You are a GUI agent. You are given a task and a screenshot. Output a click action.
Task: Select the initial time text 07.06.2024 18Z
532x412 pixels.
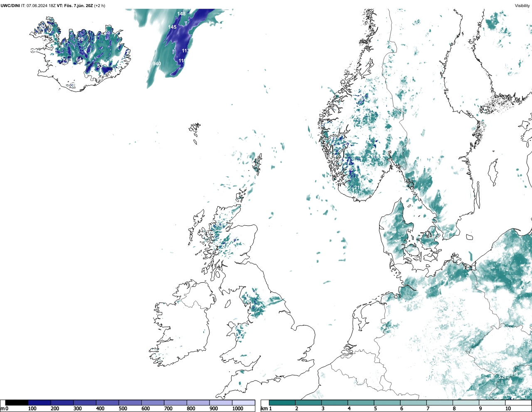pyautogui.click(x=41, y=6)
